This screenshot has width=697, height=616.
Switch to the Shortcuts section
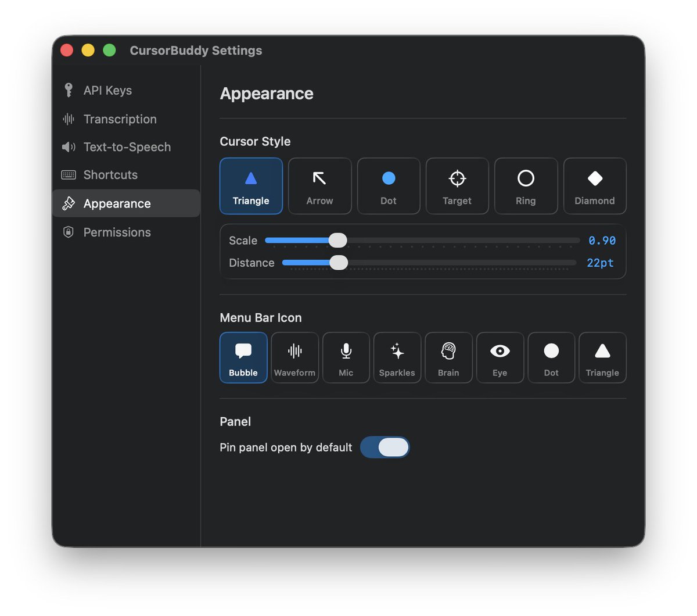point(110,175)
